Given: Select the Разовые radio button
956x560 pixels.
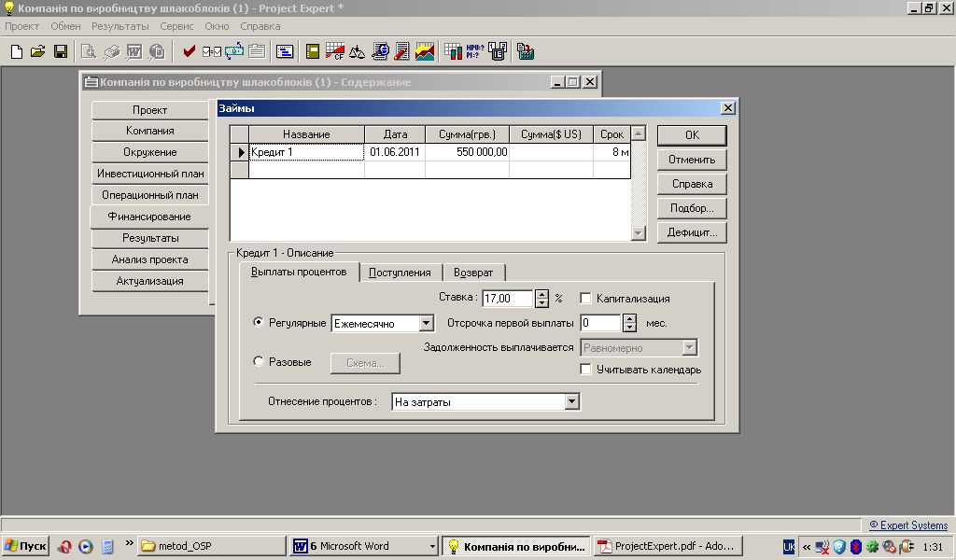Looking at the screenshot, I should coord(259,361).
